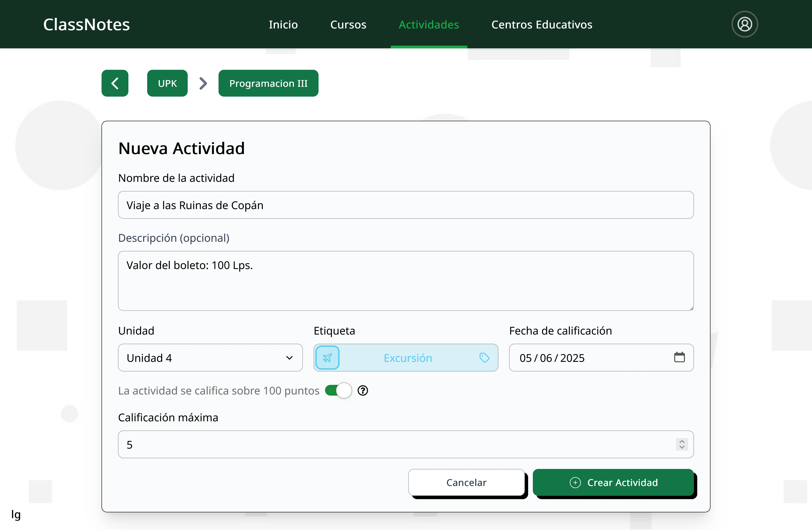
Task: Click the airplane icon in Etiqueta
Action: 327,357
